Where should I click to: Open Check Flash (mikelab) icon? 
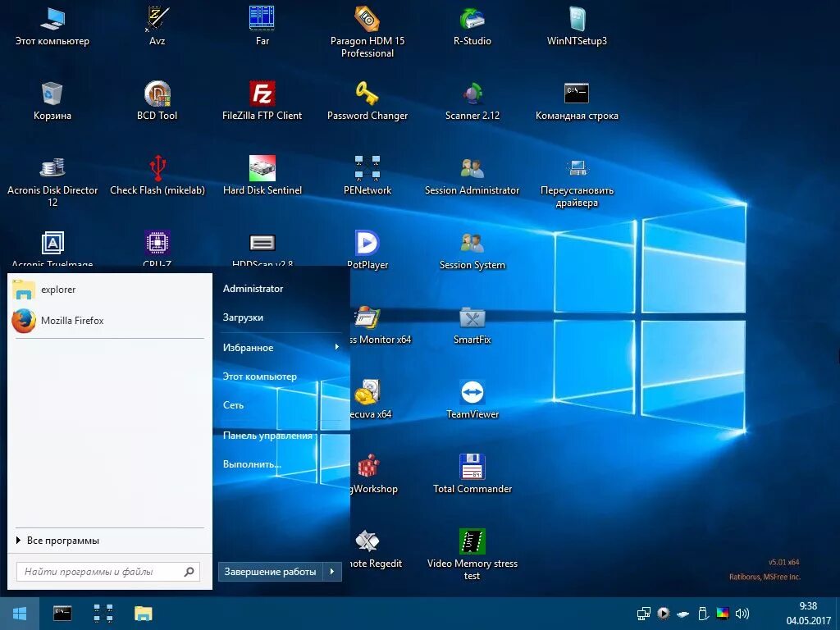point(157,176)
